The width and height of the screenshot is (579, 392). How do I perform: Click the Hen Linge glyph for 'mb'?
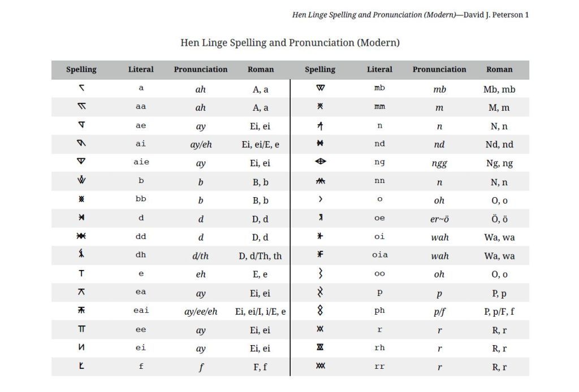coord(320,88)
